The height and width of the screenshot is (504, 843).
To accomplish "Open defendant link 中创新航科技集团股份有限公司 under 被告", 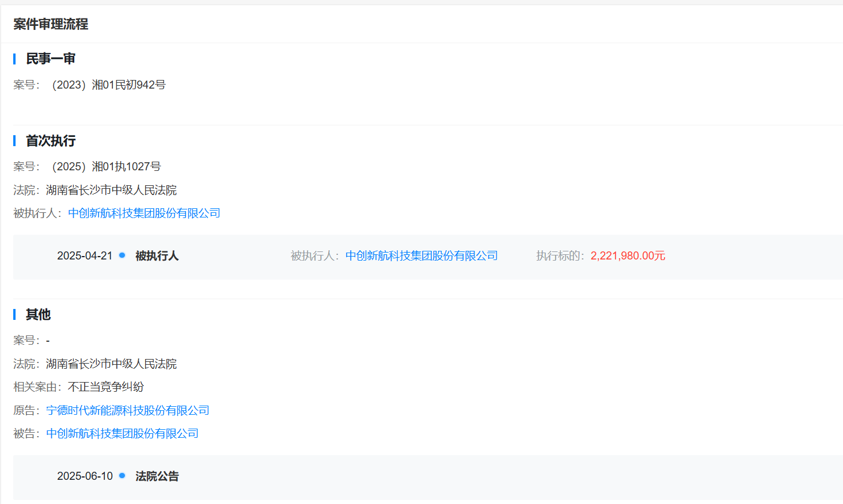I will coord(122,434).
